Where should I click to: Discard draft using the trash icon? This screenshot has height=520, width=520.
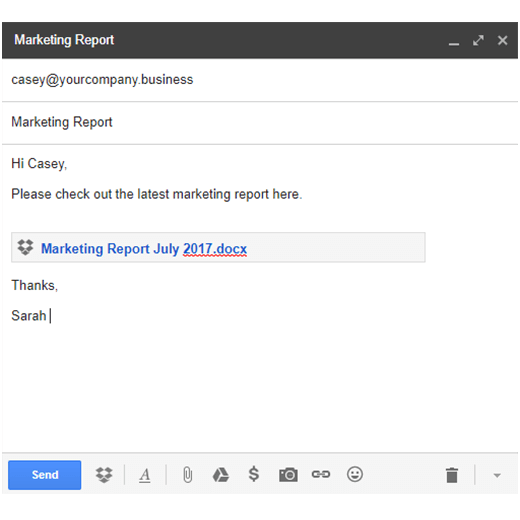click(x=452, y=475)
